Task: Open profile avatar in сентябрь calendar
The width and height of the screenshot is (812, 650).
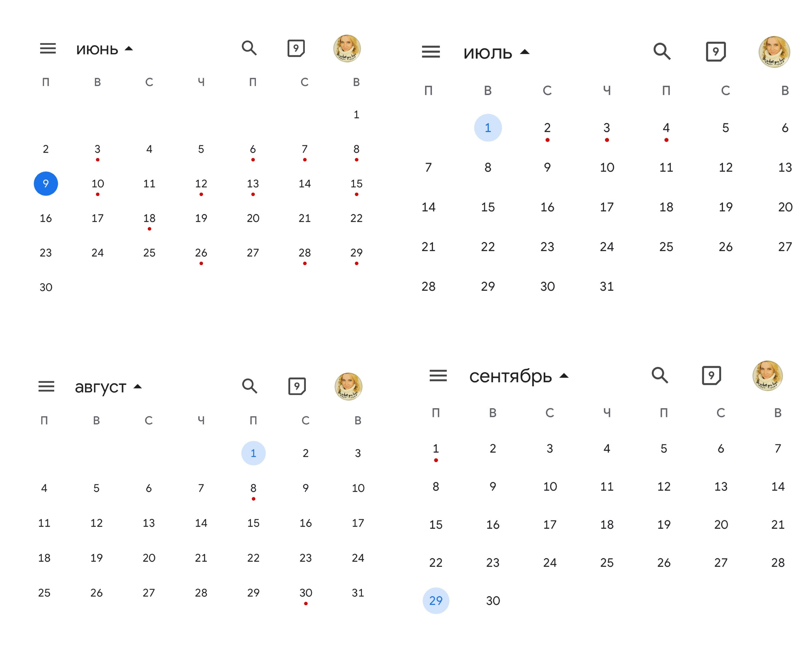Action: click(767, 376)
